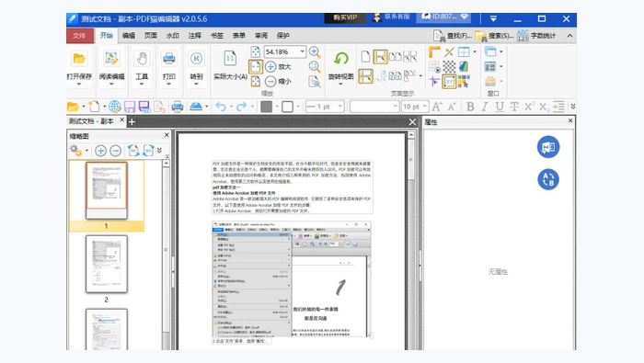Click the 搜索(S)... search button
The height and width of the screenshot is (363, 644).
tap(495, 36)
